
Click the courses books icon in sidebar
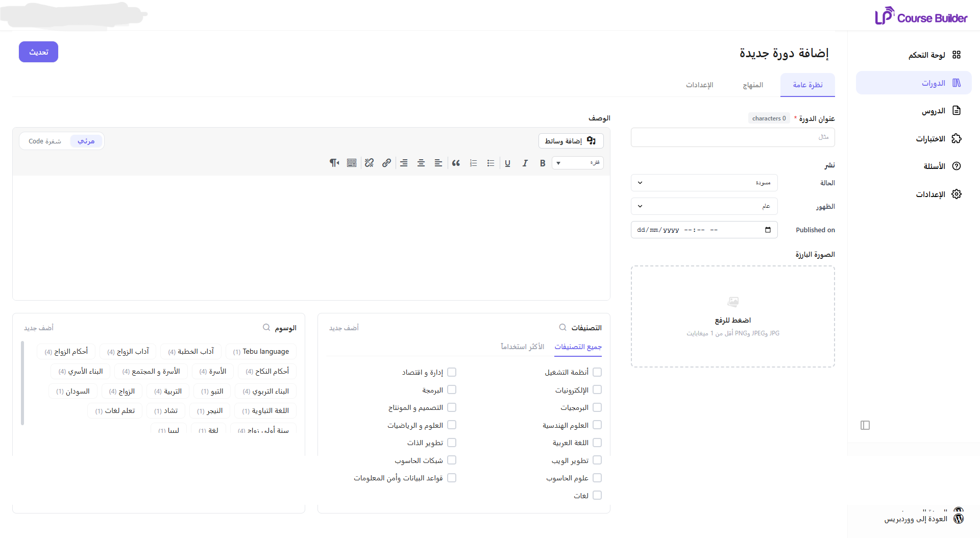[x=957, y=83]
